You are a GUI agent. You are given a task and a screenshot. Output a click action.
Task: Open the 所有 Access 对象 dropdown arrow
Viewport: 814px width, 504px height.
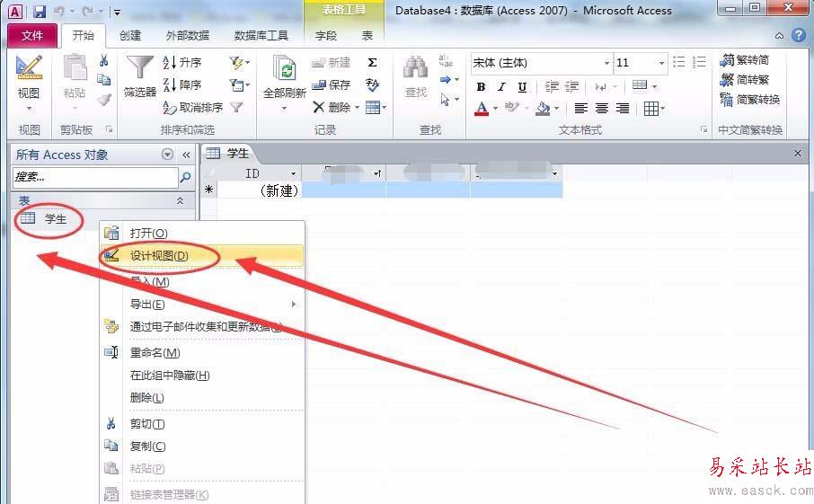coord(167,155)
